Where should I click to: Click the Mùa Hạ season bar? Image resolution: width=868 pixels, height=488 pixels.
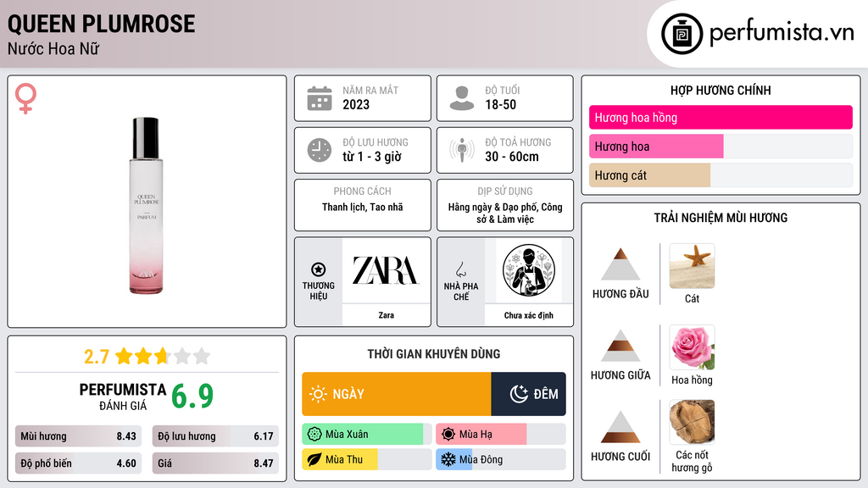(x=500, y=435)
